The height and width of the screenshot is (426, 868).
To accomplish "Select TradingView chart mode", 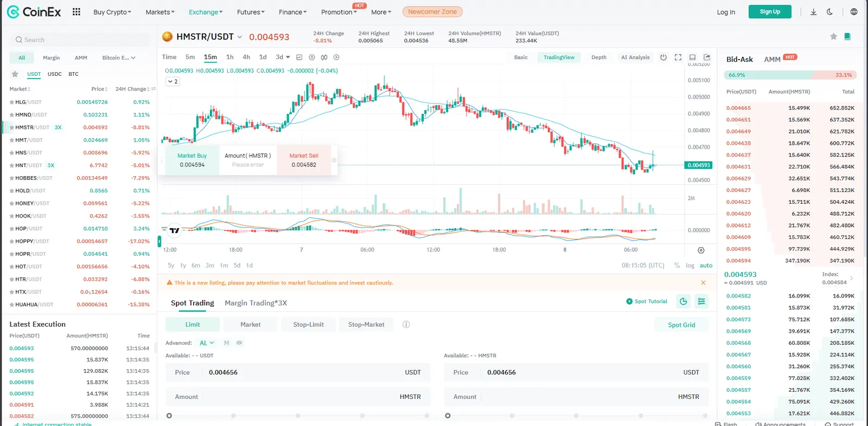I will point(559,57).
